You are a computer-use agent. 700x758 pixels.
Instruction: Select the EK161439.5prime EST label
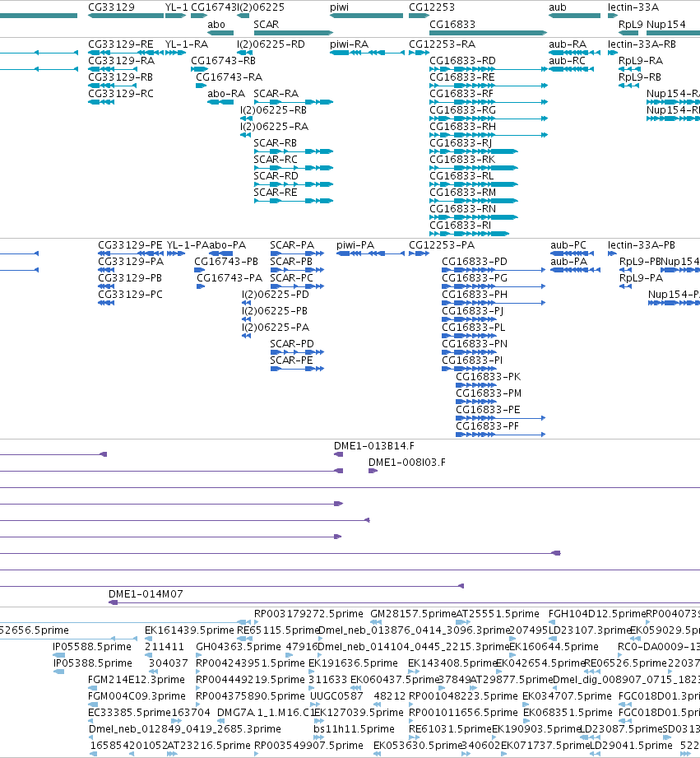click(189, 630)
